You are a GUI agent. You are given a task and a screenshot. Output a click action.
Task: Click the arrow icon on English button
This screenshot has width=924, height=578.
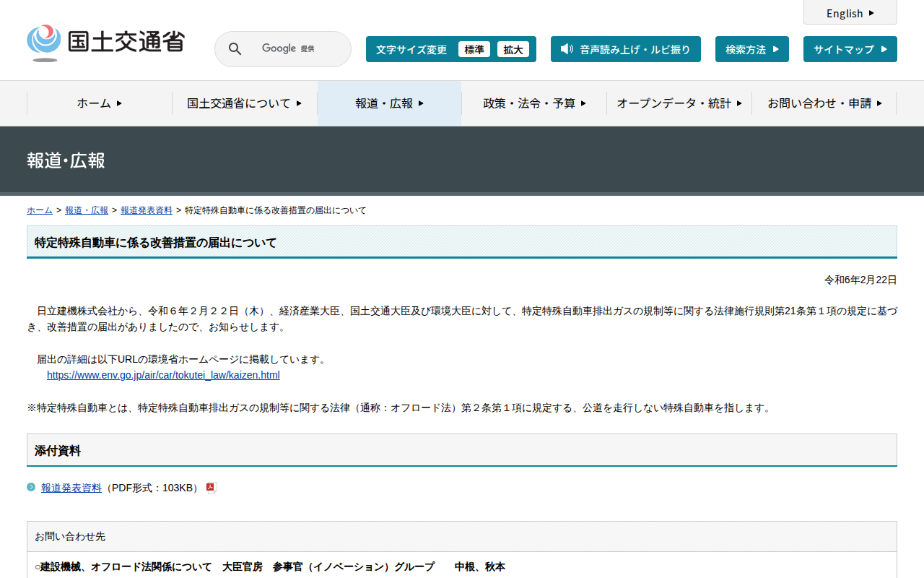[x=871, y=13]
